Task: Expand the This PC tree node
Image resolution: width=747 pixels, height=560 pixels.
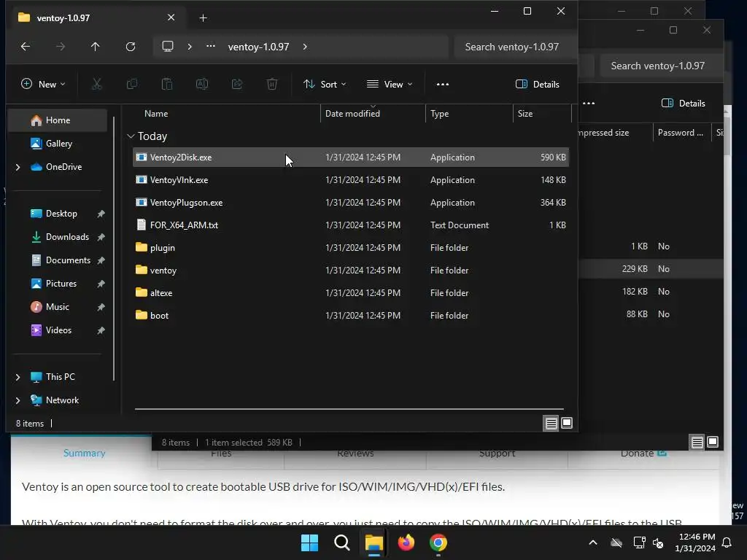Action: click(x=18, y=377)
